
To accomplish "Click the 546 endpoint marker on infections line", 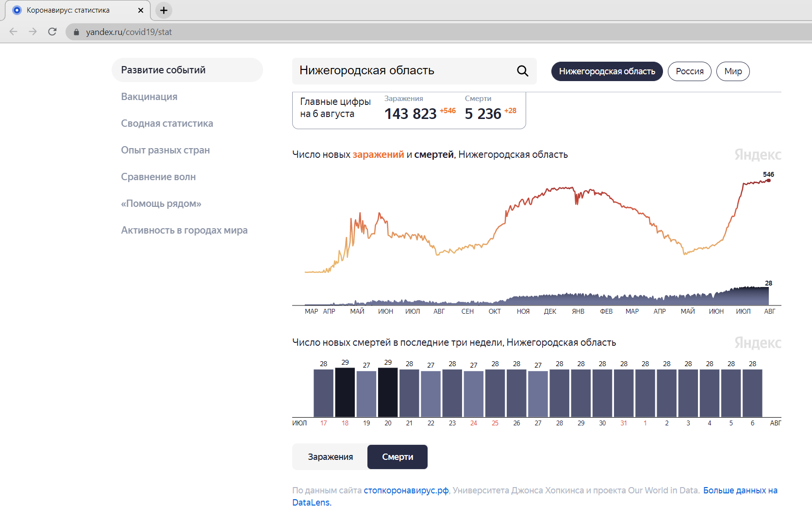I will [768, 180].
